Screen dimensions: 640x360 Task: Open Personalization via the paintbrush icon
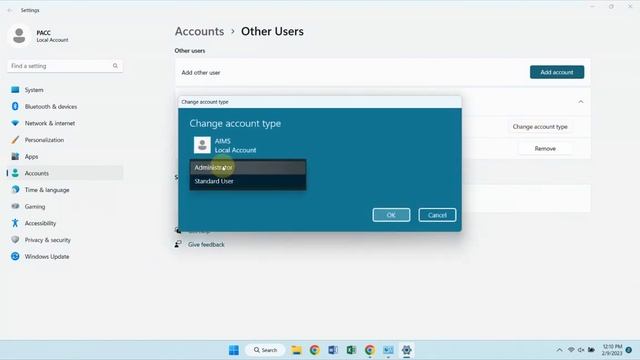15,140
